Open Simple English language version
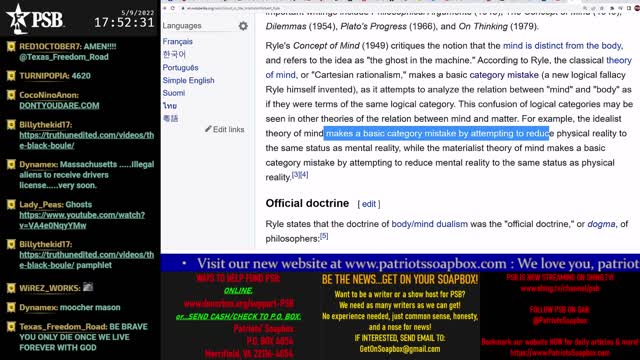640x360 pixels. click(188, 80)
